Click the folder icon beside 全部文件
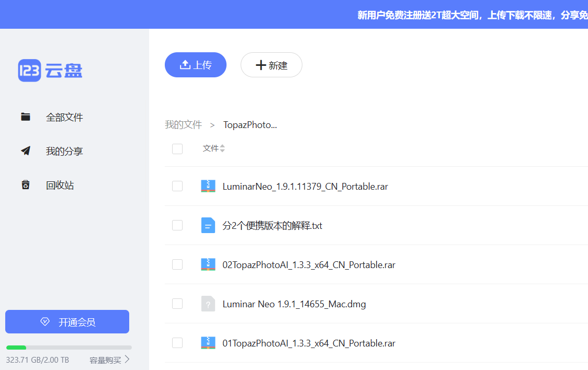The height and width of the screenshot is (370, 588). tap(26, 117)
